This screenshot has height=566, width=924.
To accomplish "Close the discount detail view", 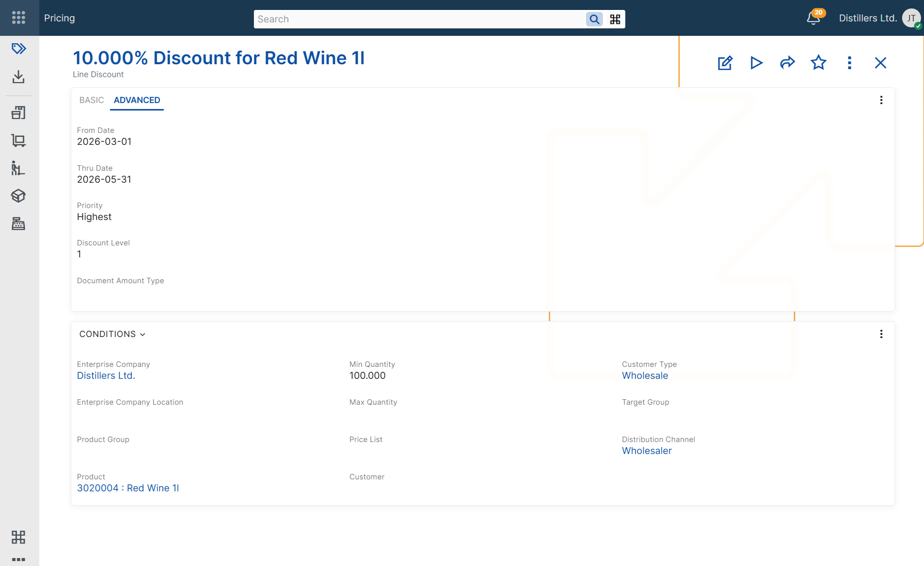I will (x=880, y=63).
